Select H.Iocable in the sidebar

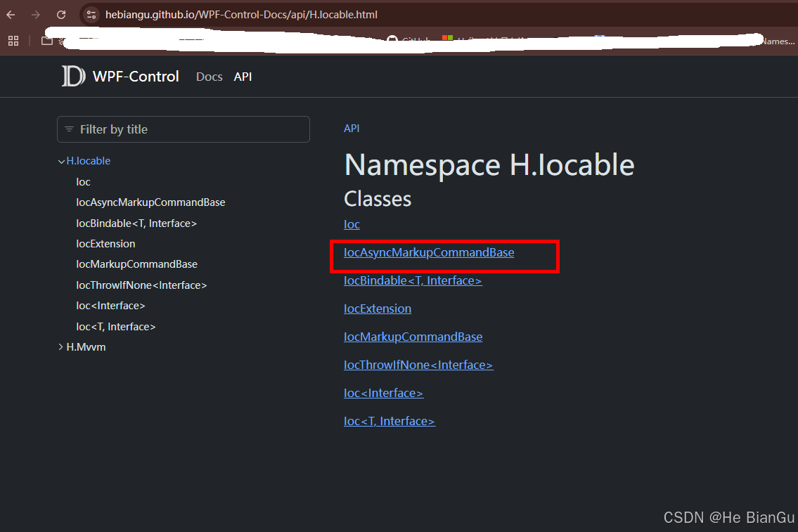click(x=89, y=161)
